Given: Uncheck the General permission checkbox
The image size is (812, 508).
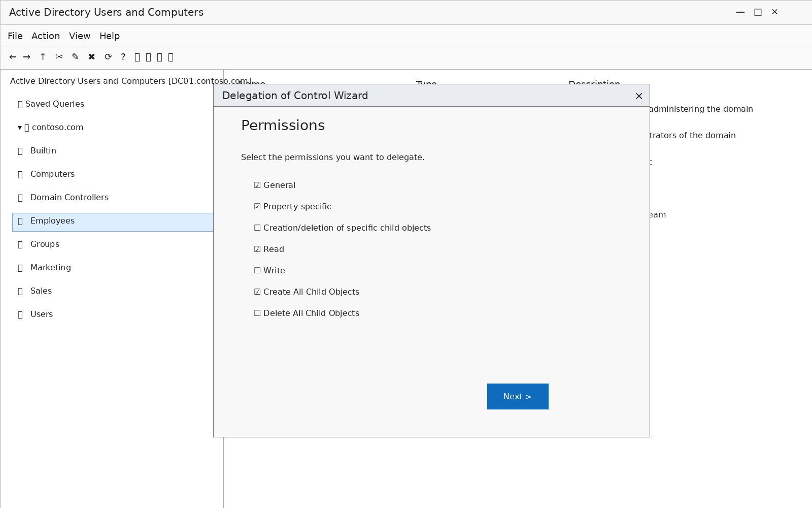Looking at the screenshot, I should tap(257, 185).
